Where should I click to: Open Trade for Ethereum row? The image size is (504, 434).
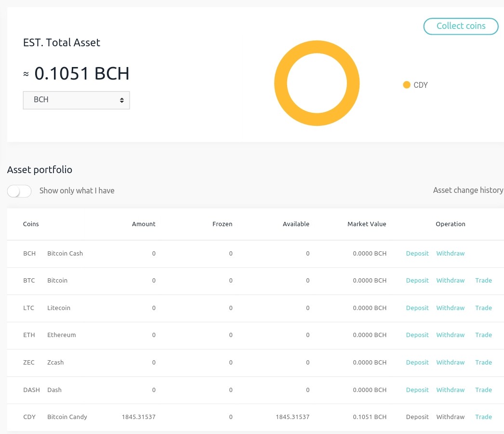tap(483, 335)
